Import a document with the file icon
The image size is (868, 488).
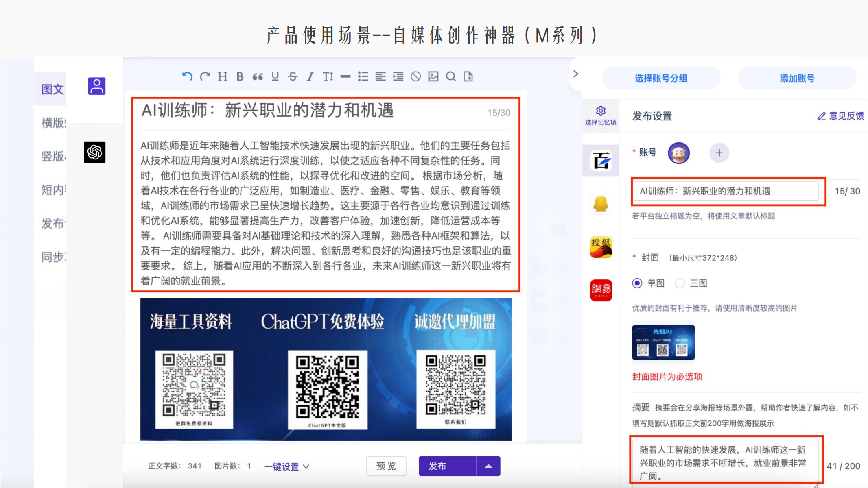[x=468, y=76]
